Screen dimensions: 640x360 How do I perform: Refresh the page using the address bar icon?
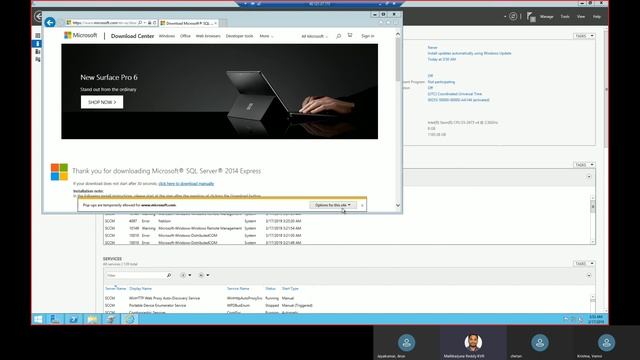[154, 23]
